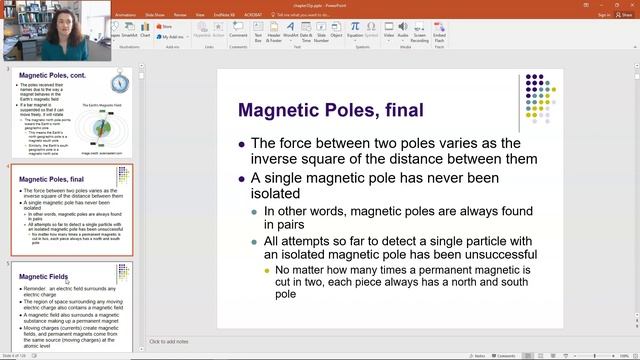Toggle the Notes pane from status bar
The height and width of the screenshot is (360, 640).
[477, 356]
